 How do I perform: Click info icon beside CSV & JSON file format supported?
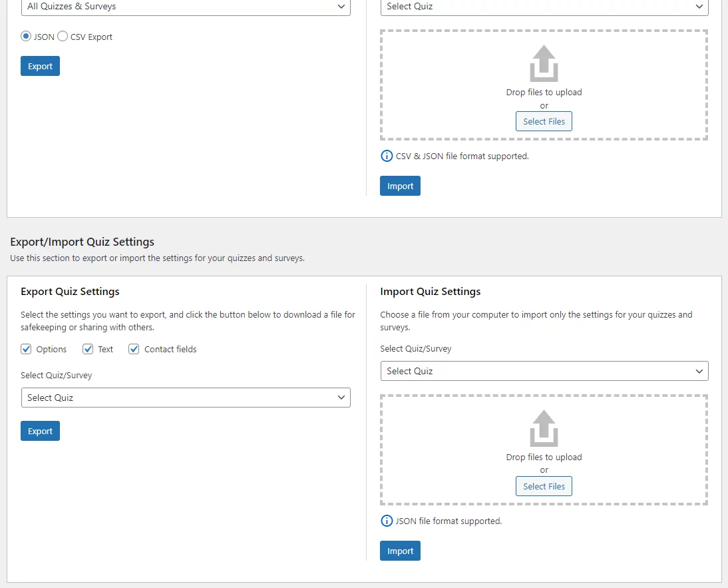pyautogui.click(x=386, y=156)
